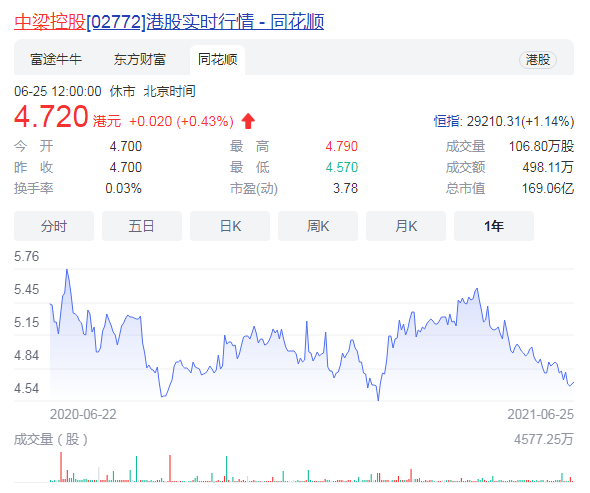
Task: Switch to the 富途牛牛 tab
Action: click(x=56, y=59)
